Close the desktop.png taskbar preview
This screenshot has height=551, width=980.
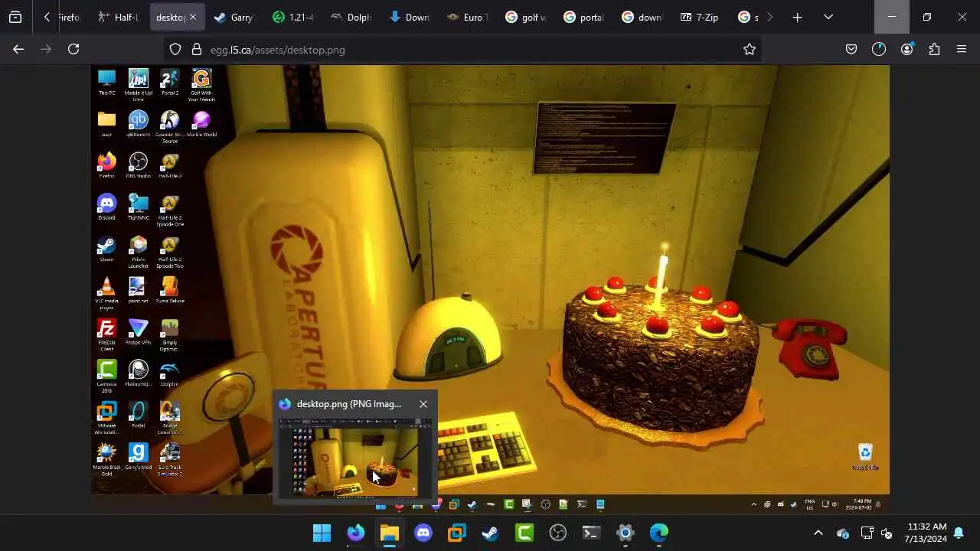pos(423,404)
